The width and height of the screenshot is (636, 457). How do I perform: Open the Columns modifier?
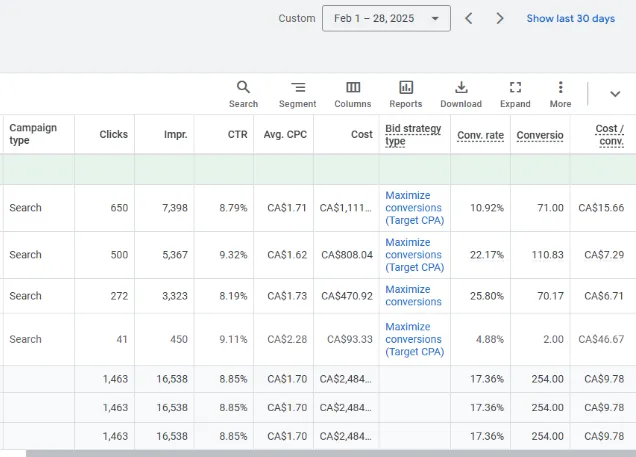pyautogui.click(x=353, y=94)
